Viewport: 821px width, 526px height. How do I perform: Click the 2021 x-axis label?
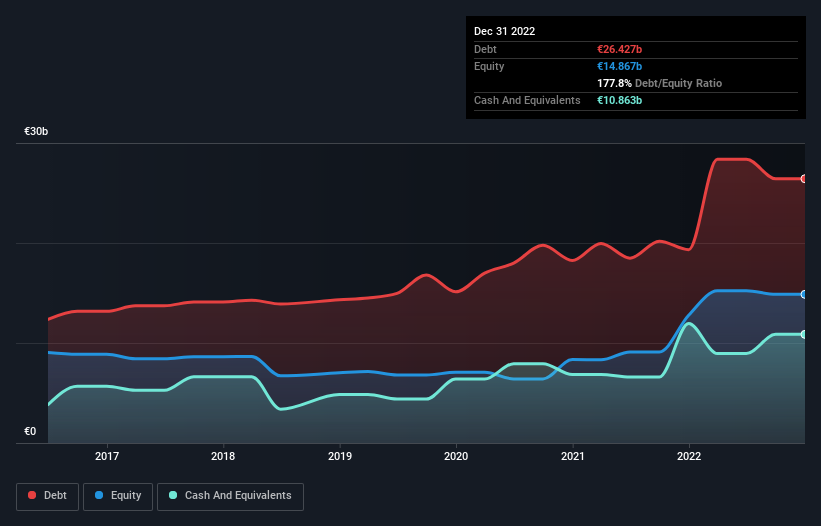(573, 456)
